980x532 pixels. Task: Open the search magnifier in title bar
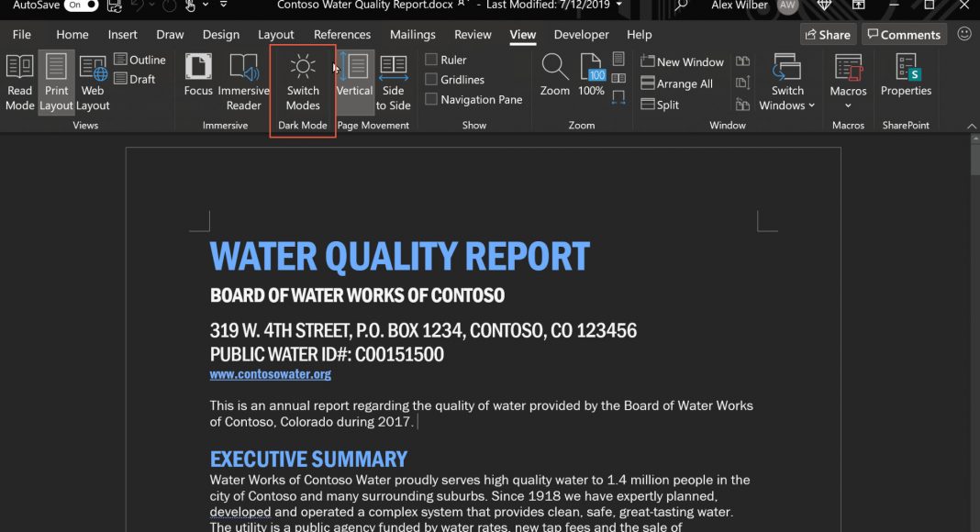pyautogui.click(x=681, y=6)
